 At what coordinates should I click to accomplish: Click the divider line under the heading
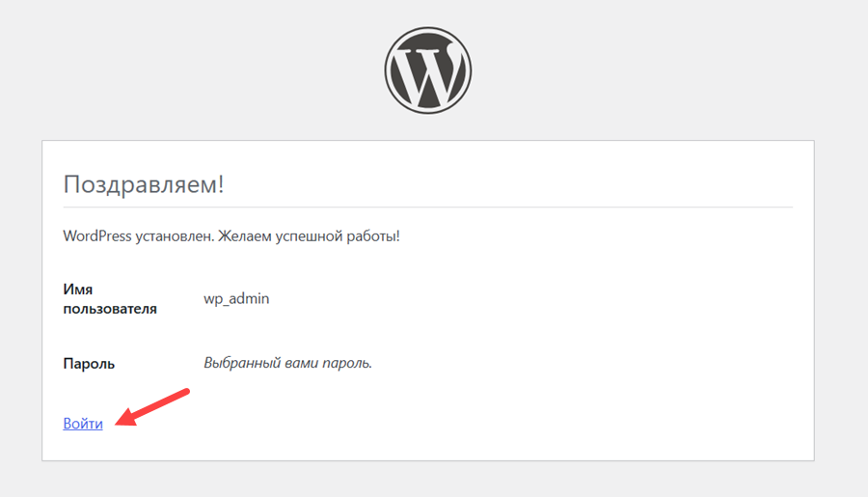point(428,207)
